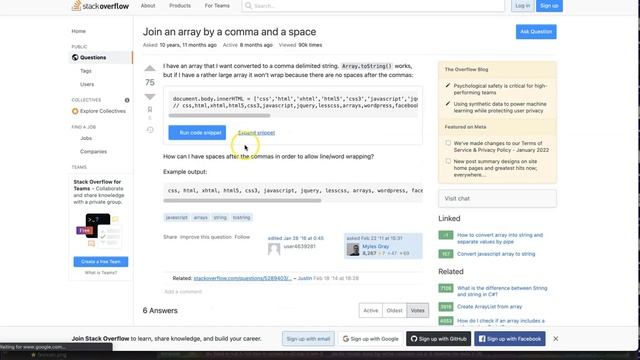Open Terms of Service meta post
The width and height of the screenshot is (640, 360).
coord(501,147)
